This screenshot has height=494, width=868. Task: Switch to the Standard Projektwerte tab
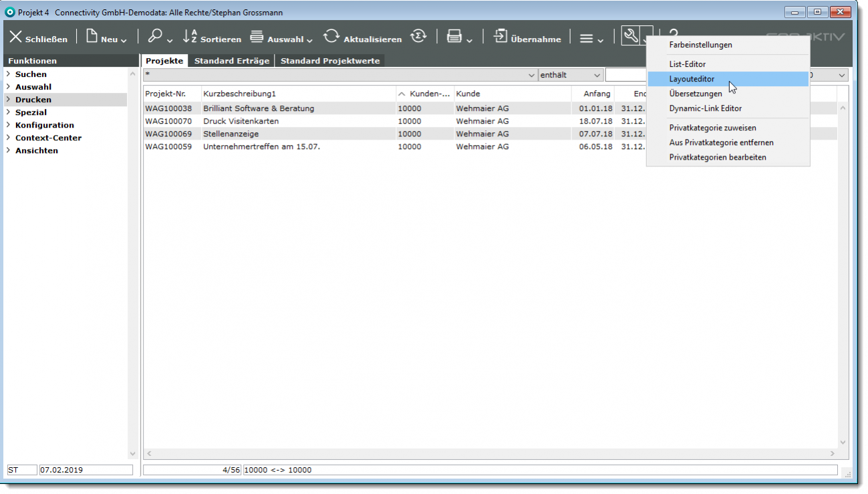pos(330,61)
